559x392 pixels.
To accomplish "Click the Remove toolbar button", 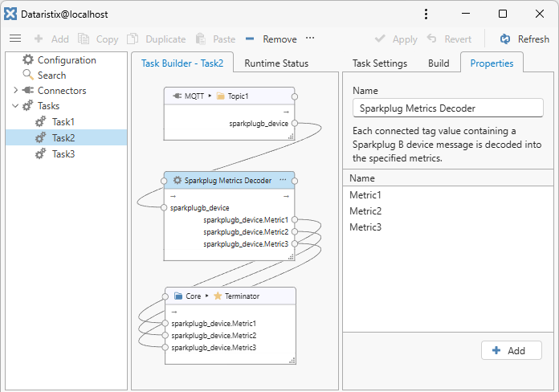I will [271, 39].
